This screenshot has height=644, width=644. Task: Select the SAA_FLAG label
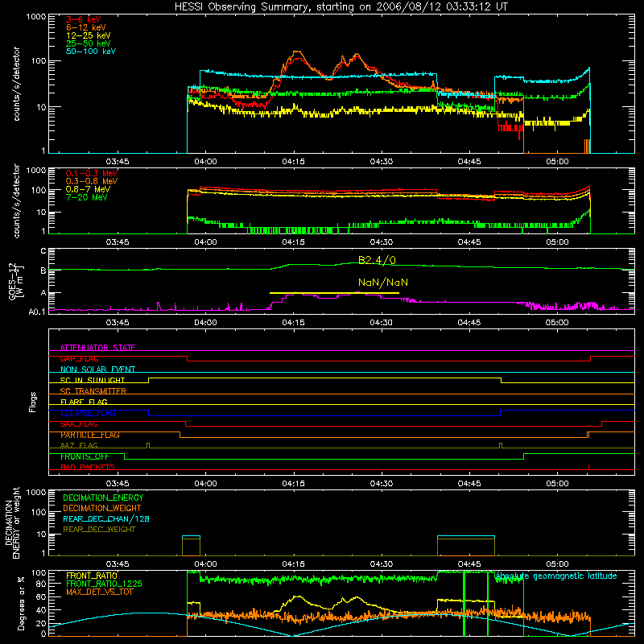[79, 424]
